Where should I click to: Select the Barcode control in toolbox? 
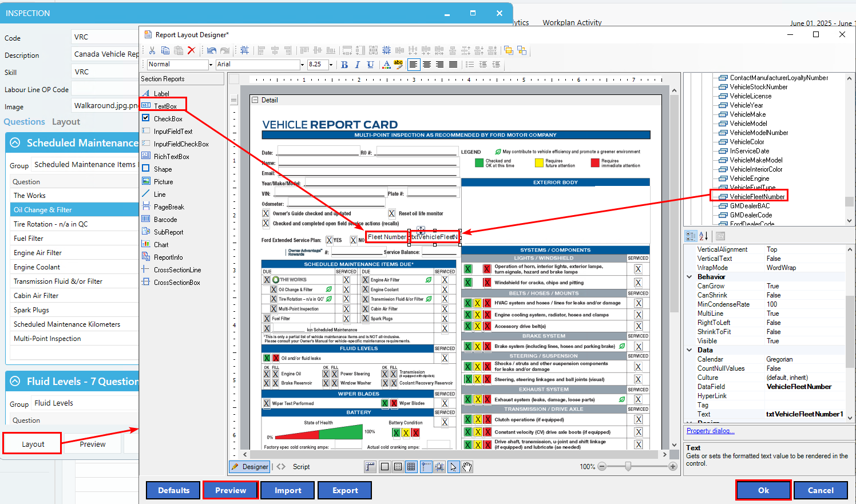point(165,220)
